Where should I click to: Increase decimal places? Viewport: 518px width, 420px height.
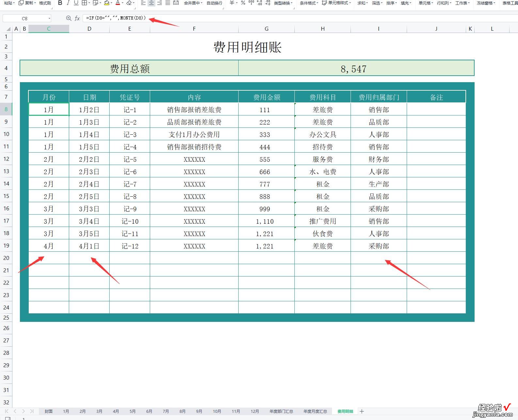[259, 3]
